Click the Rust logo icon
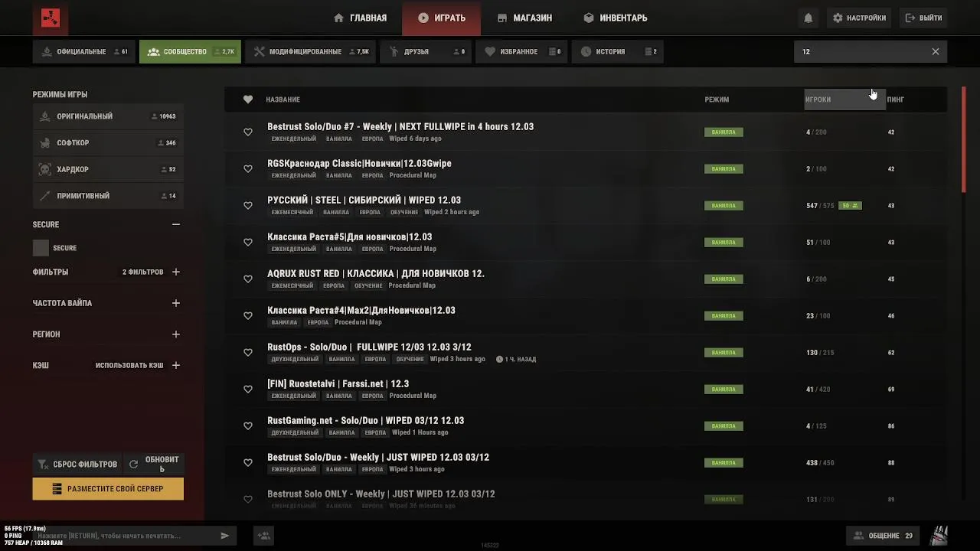 click(51, 18)
